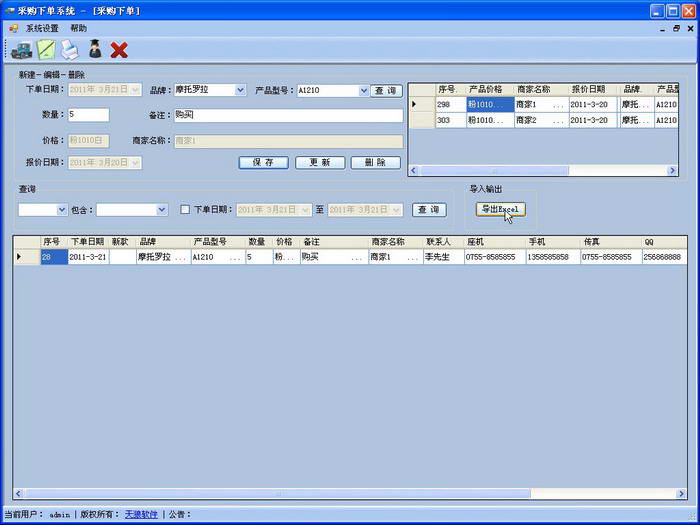This screenshot has width=700, height=525.
Task: Click the row arrow beside quote row 298
Action: (x=416, y=104)
